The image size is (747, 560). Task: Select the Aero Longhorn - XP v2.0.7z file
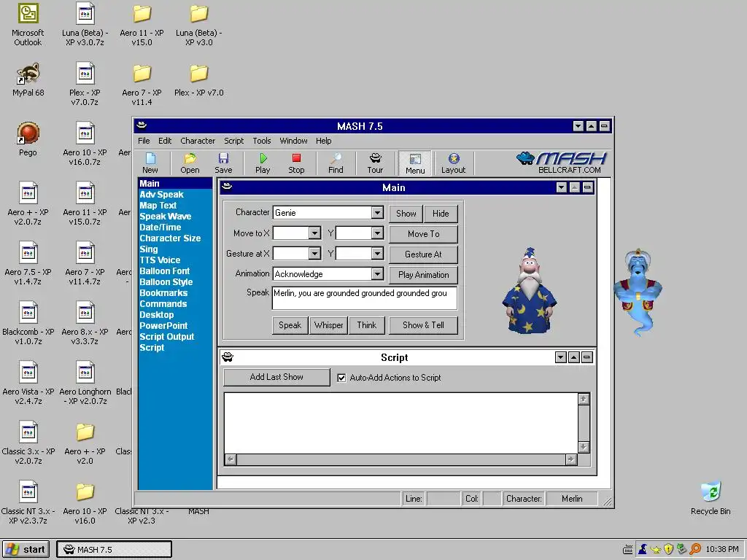point(85,384)
